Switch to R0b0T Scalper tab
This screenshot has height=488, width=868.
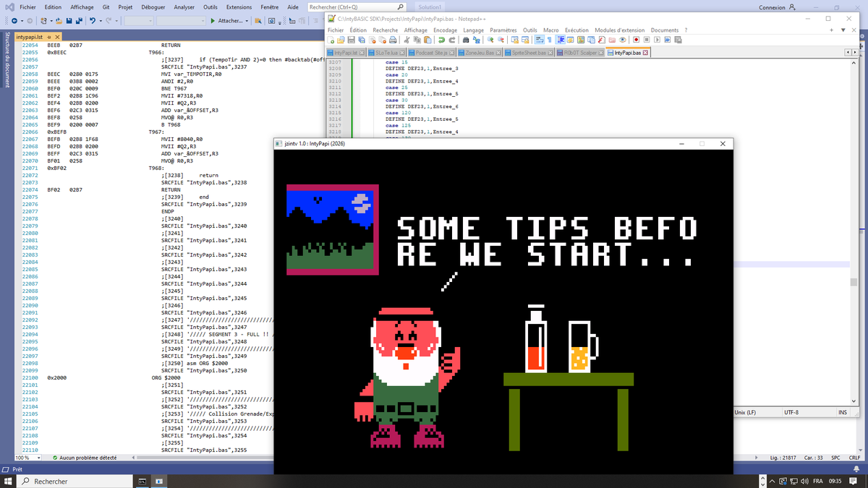[580, 53]
